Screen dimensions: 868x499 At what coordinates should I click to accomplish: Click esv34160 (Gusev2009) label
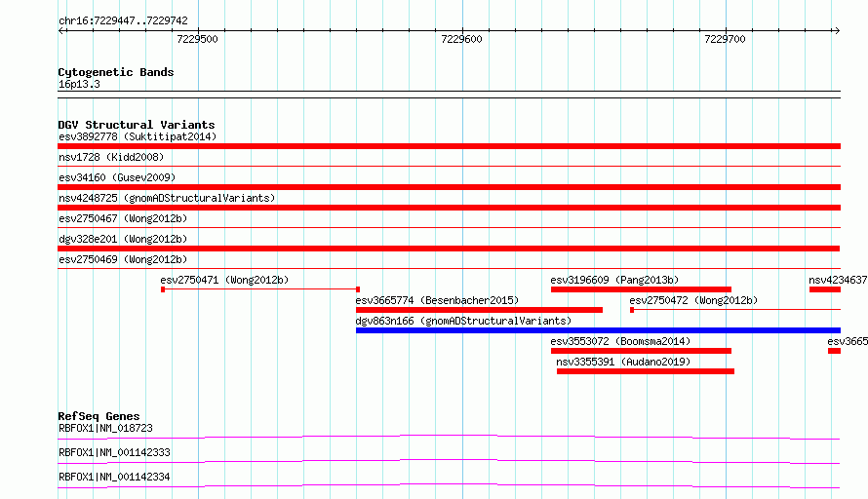point(117,177)
